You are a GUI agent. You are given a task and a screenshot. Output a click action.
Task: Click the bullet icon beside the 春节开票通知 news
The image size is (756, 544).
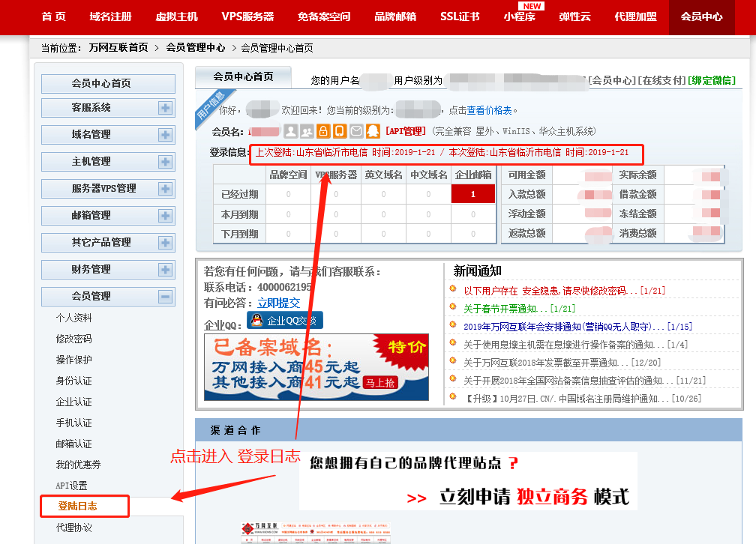453,307
